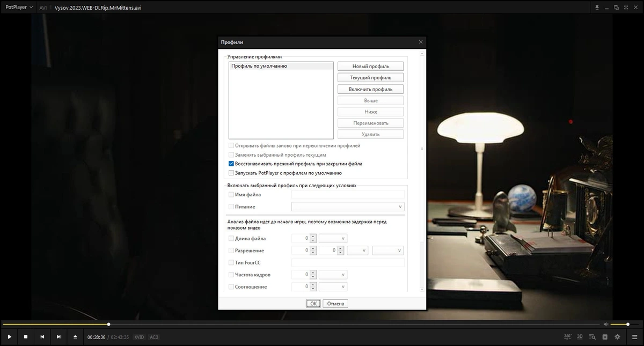Uncheck Восстанавливать прежний профиль при закрытии файла
The width and height of the screenshot is (644, 346).
pyautogui.click(x=231, y=164)
